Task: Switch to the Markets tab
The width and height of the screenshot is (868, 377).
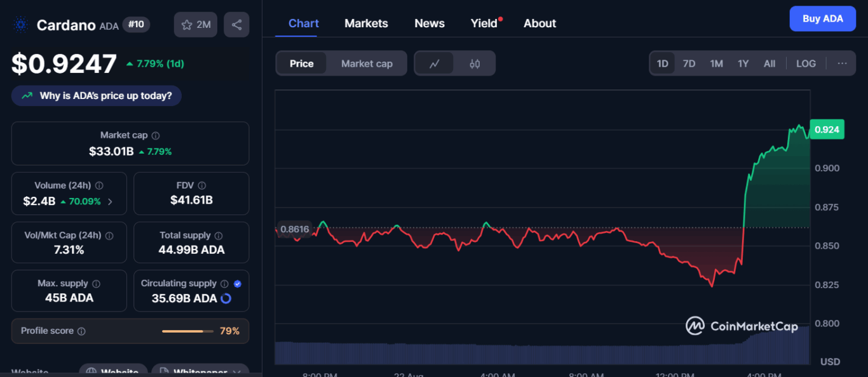Action: pos(366,23)
